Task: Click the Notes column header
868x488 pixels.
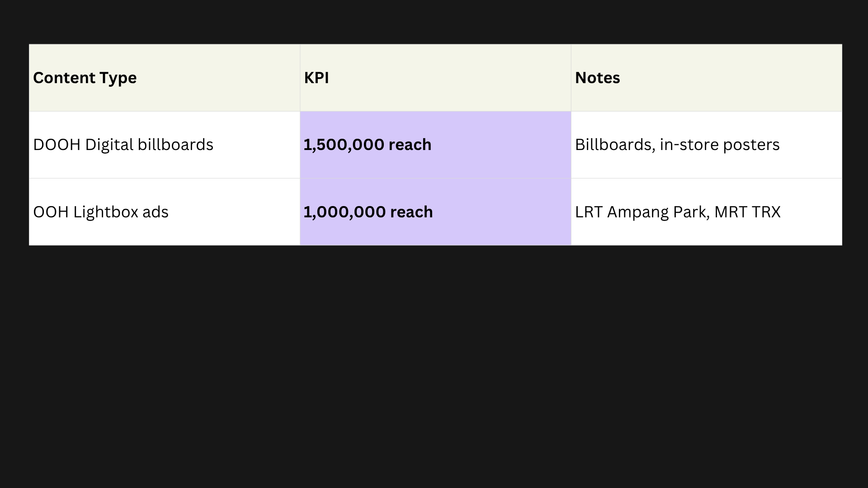Action: tap(706, 78)
